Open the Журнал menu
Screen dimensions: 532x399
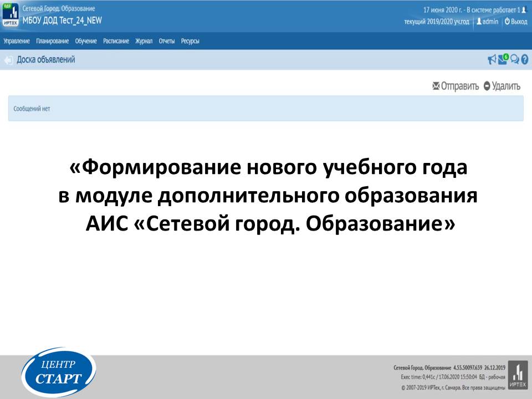(x=144, y=41)
